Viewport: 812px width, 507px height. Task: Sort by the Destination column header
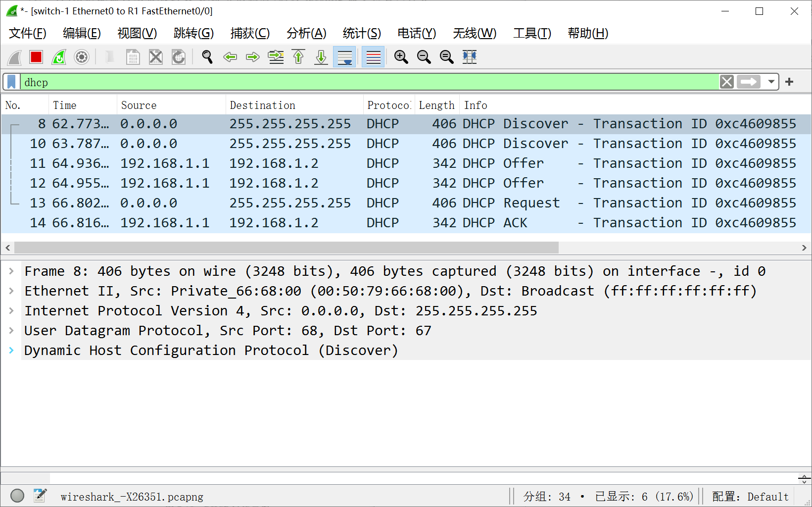click(294, 105)
